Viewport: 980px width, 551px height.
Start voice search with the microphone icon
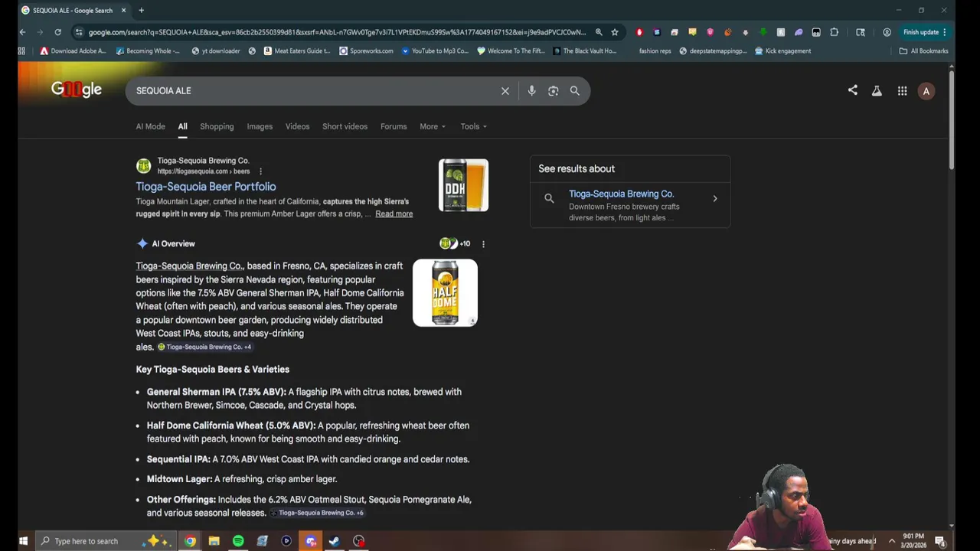(531, 91)
